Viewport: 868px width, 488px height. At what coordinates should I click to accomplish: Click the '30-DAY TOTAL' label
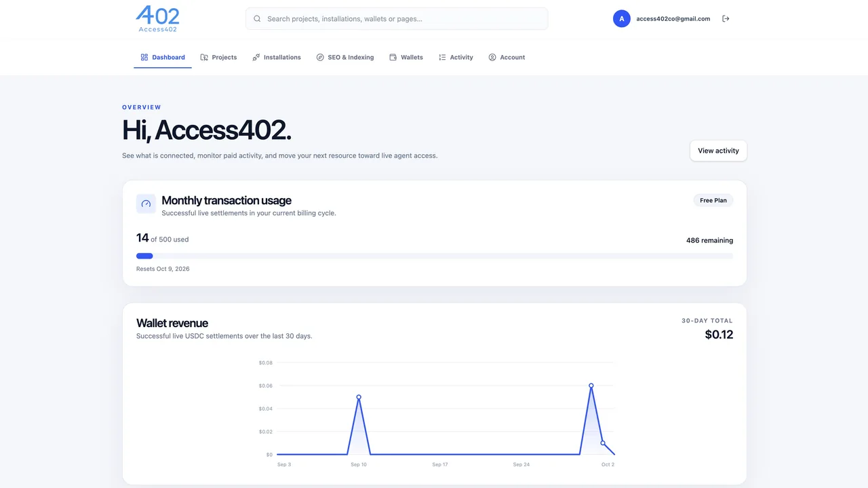coord(707,320)
